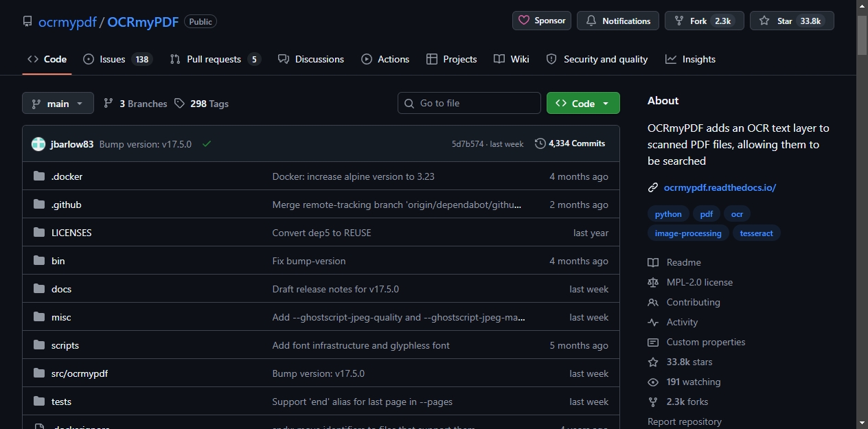
Task: Open commit 'Add font infrastructure and glyphless font'
Action: 361,345
